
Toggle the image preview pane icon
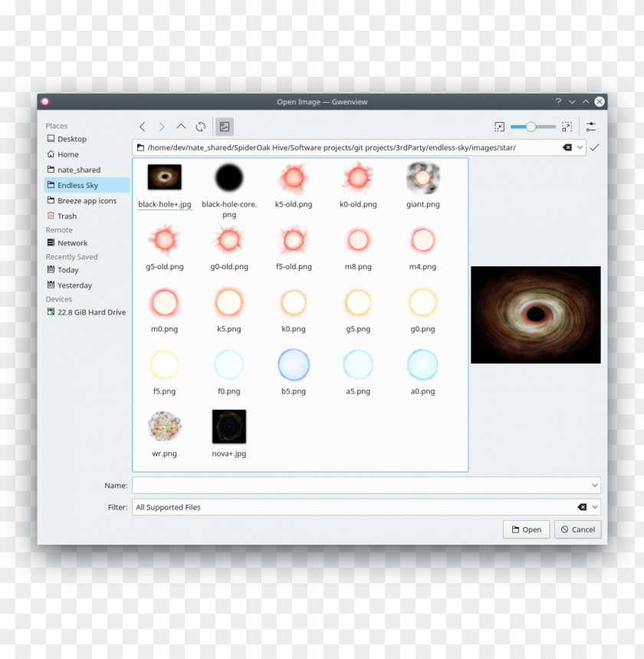point(225,127)
